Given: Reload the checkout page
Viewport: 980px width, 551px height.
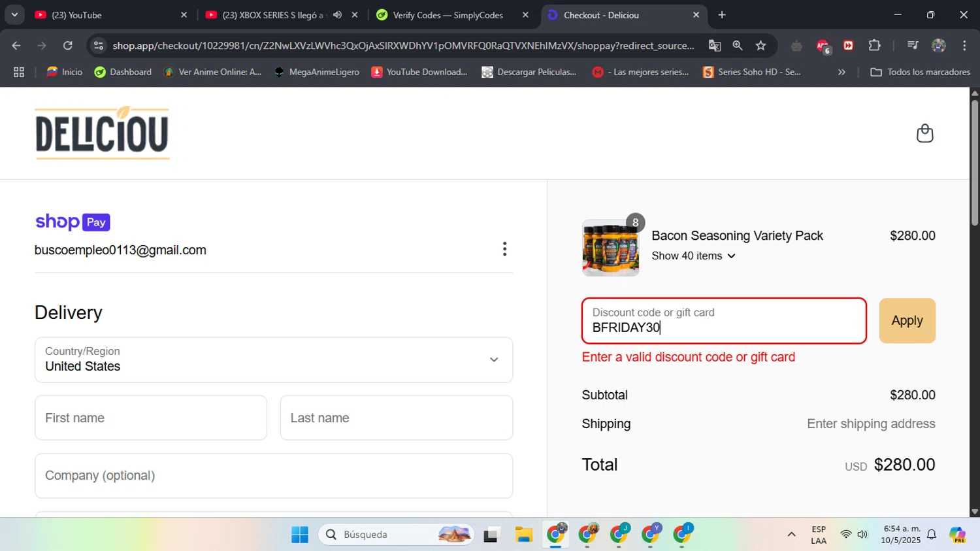Looking at the screenshot, I should click(68, 45).
